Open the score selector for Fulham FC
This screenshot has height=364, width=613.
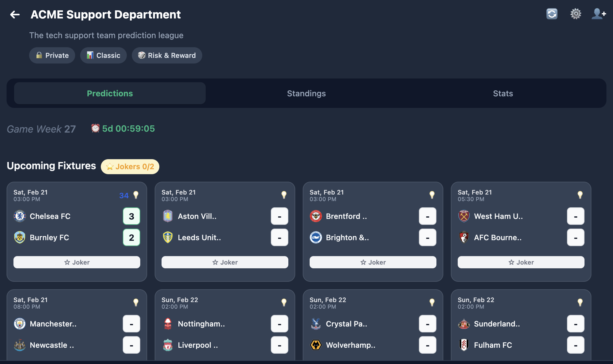pos(575,345)
